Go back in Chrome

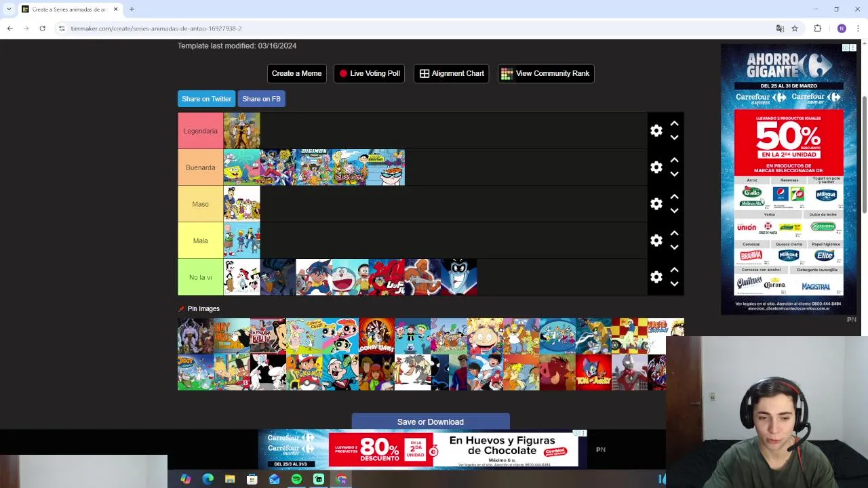[x=9, y=28]
